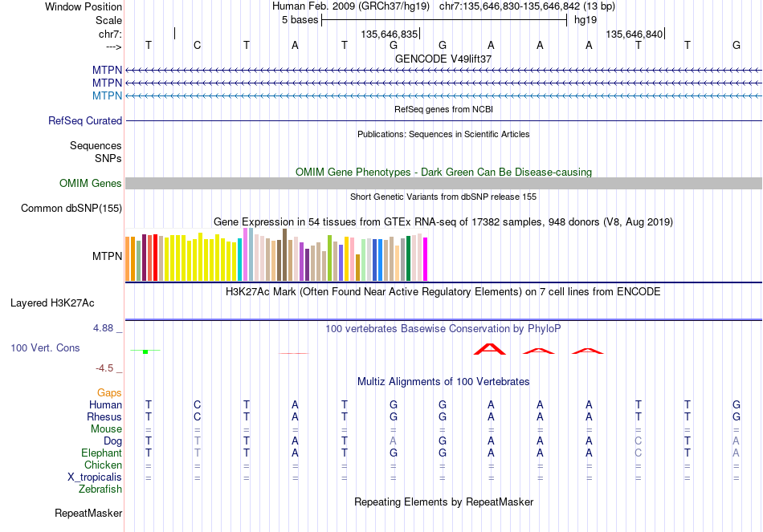Click the MTPN label beside GTEx bar chart
Image resolution: width=763 pixels, height=532 pixels.
(x=107, y=256)
